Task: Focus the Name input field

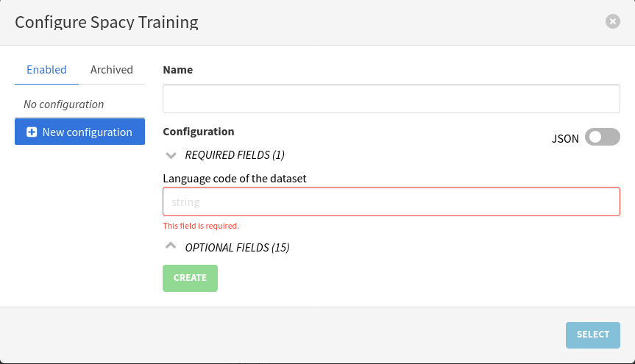Action: (x=391, y=99)
